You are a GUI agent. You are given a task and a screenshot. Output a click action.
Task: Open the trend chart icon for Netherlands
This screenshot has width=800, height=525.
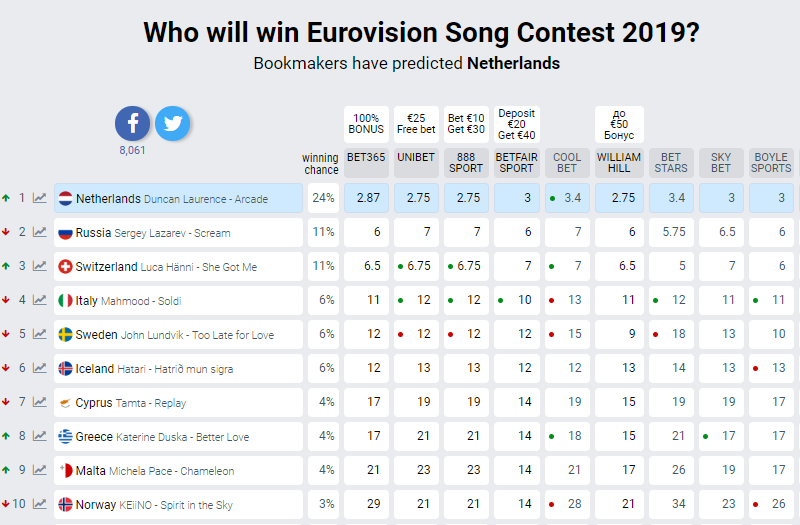click(40, 198)
